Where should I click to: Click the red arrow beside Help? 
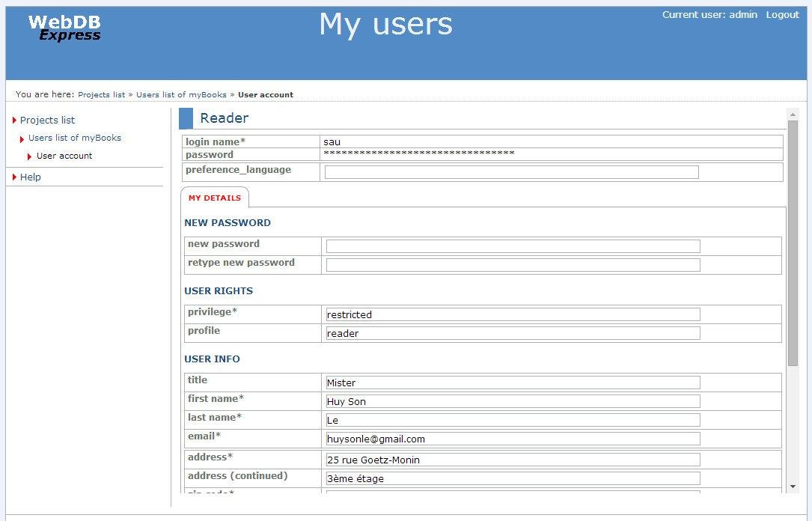click(15, 177)
